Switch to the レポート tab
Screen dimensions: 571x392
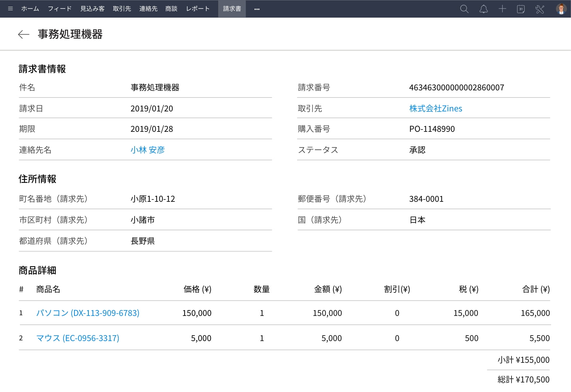pos(198,9)
